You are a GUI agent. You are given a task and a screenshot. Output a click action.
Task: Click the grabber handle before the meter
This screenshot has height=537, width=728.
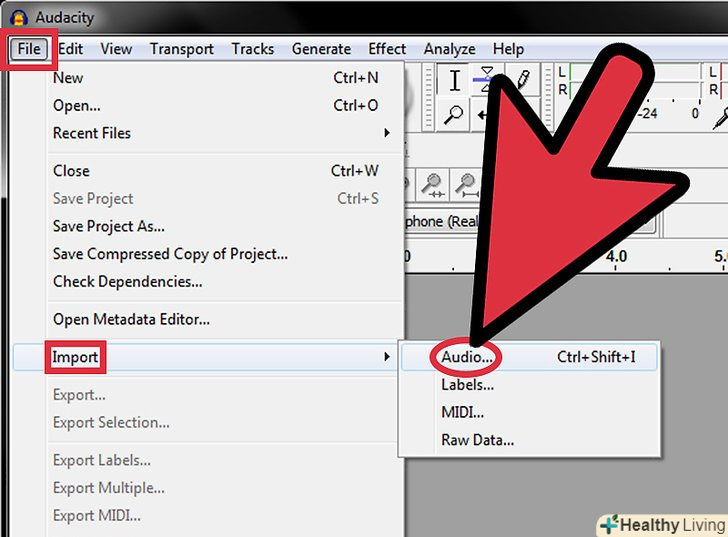548,97
